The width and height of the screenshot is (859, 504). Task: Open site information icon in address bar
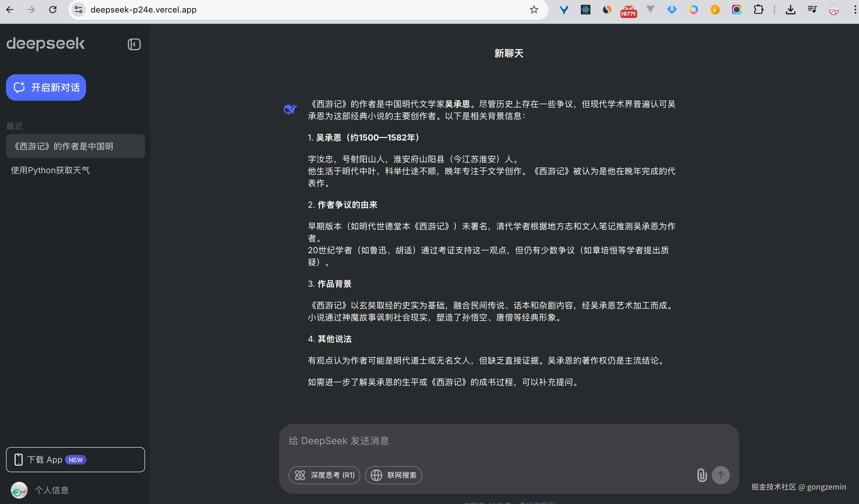(79, 10)
